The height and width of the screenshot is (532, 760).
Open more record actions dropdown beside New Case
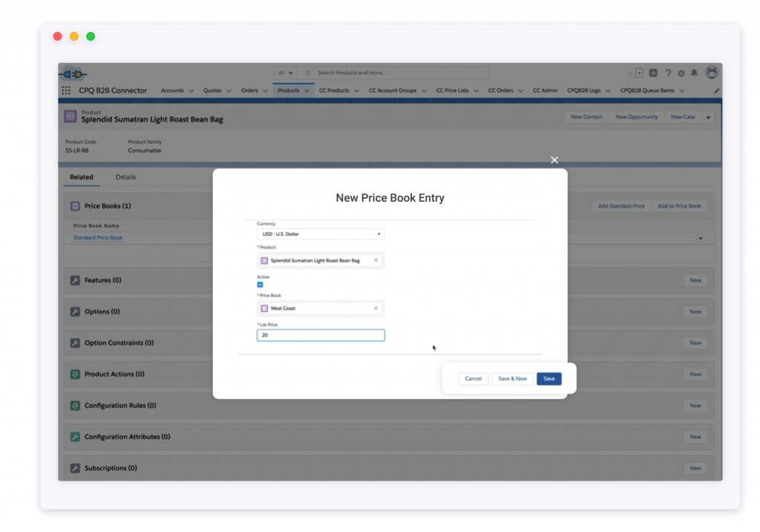click(x=708, y=117)
